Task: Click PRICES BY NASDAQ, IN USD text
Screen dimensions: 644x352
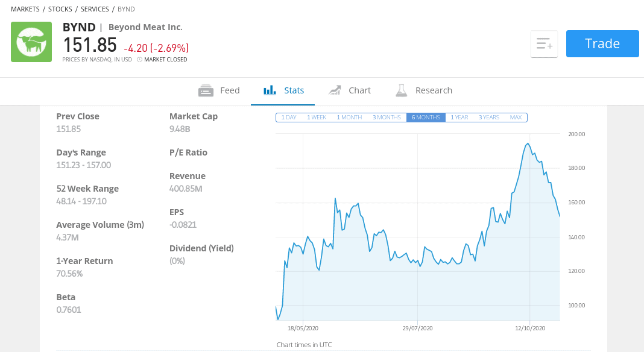Action: 97,60
